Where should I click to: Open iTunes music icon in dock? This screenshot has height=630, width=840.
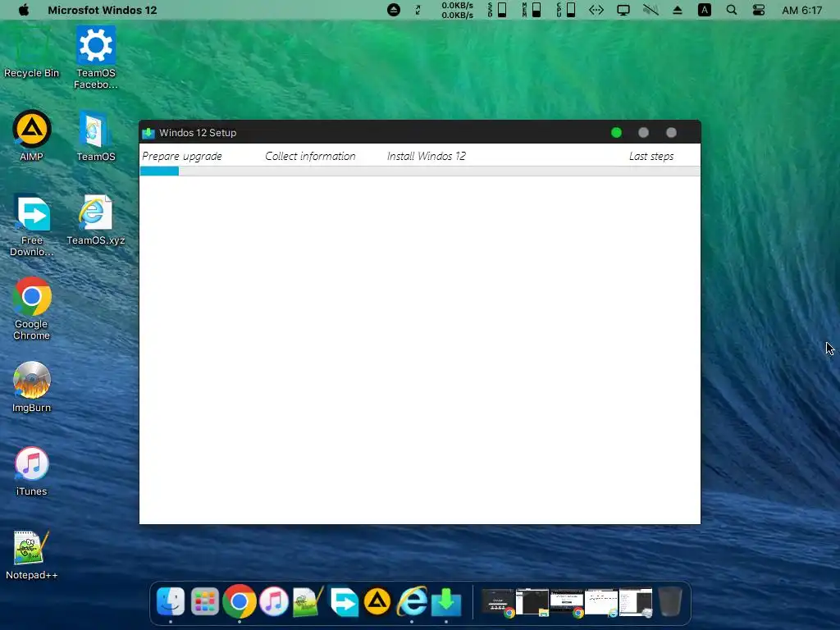click(x=274, y=601)
